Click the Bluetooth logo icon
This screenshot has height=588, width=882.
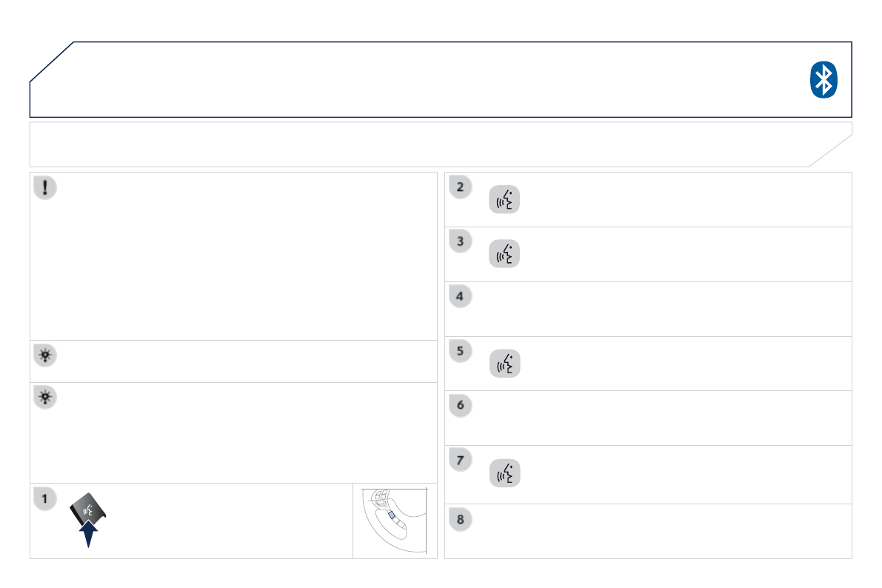tap(823, 79)
